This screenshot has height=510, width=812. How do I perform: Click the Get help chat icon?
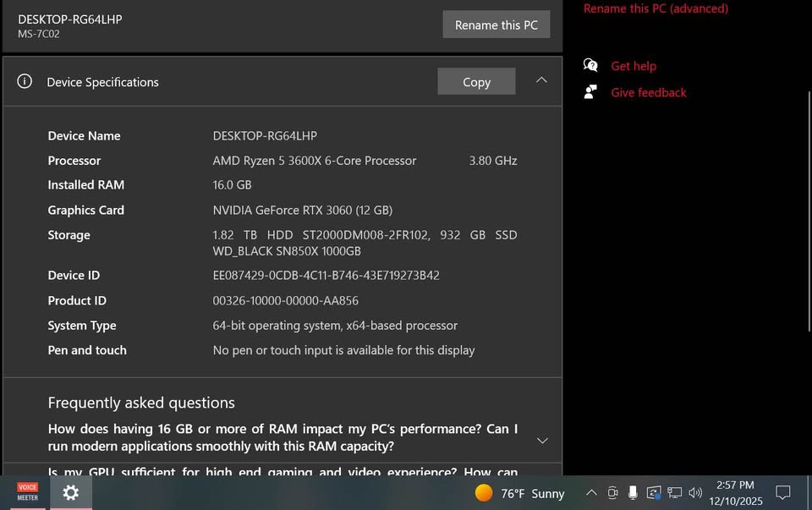point(590,66)
